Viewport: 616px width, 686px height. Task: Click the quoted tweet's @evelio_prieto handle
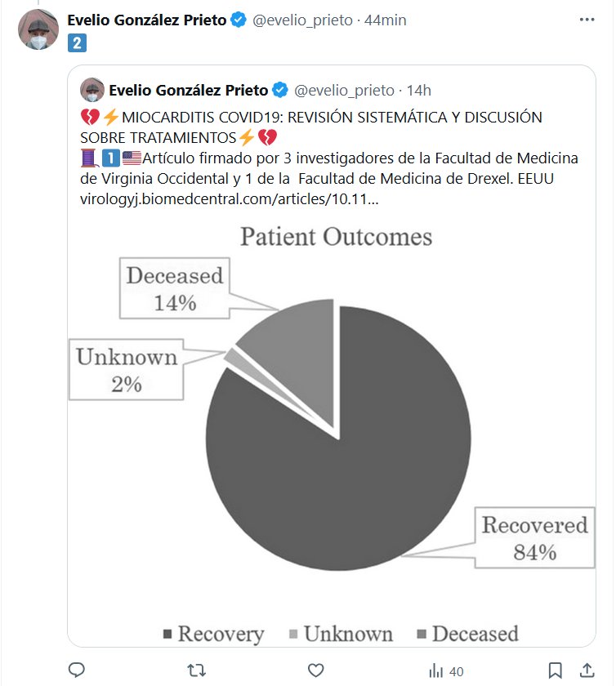[343, 89]
